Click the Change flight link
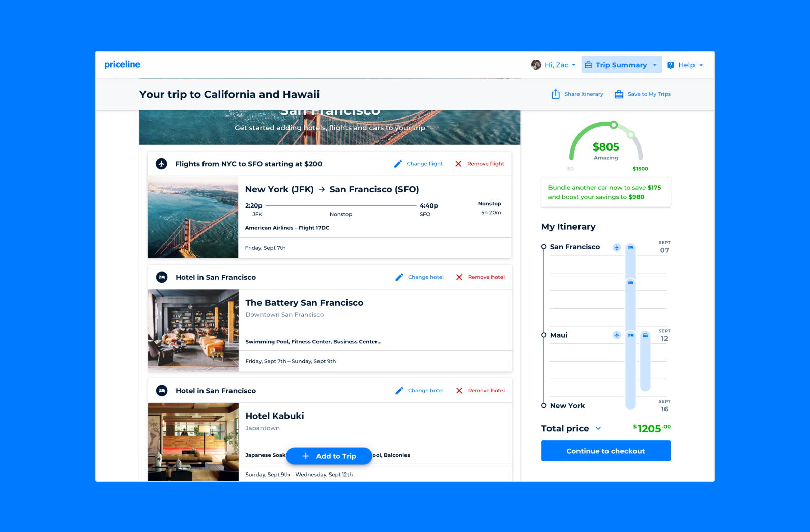 click(424, 164)
